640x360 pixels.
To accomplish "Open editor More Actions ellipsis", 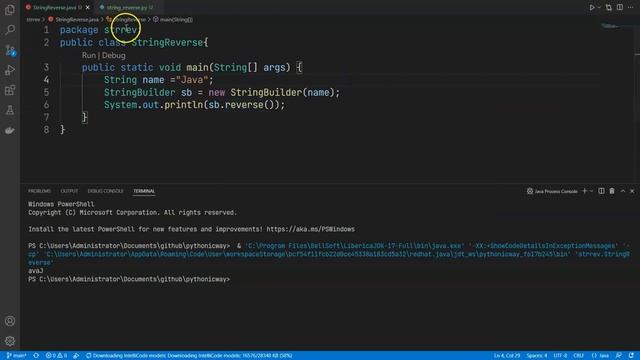I will tap(631, 7).
